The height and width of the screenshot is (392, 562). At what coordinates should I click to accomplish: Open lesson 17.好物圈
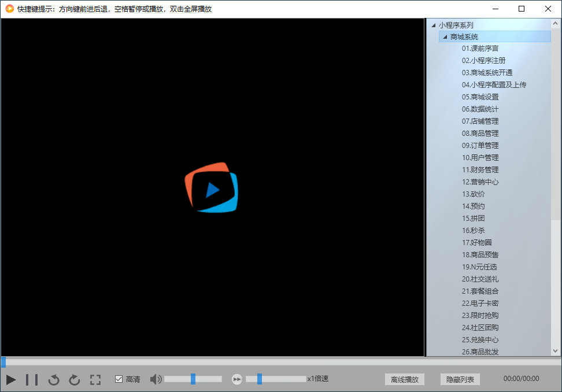476,243
